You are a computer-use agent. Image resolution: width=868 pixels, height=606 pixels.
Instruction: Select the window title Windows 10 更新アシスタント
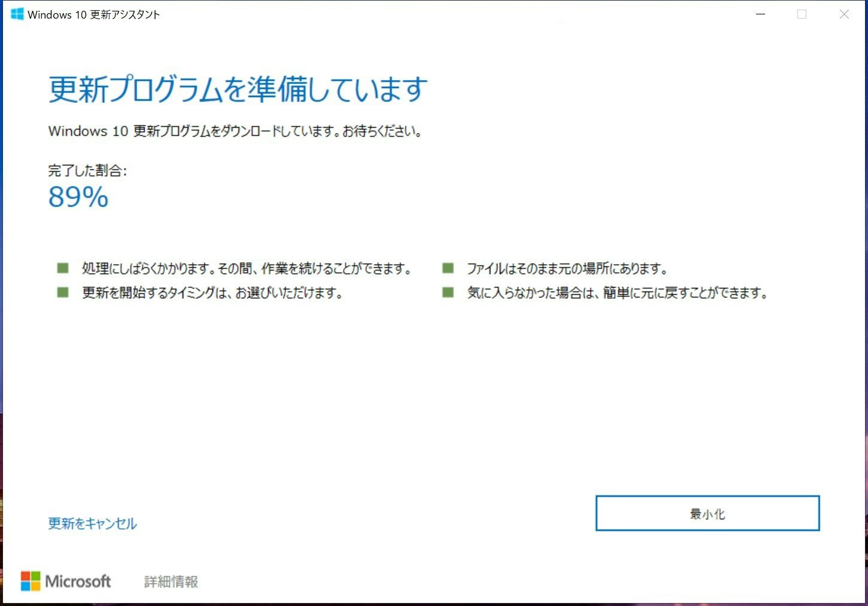(96, 14)
